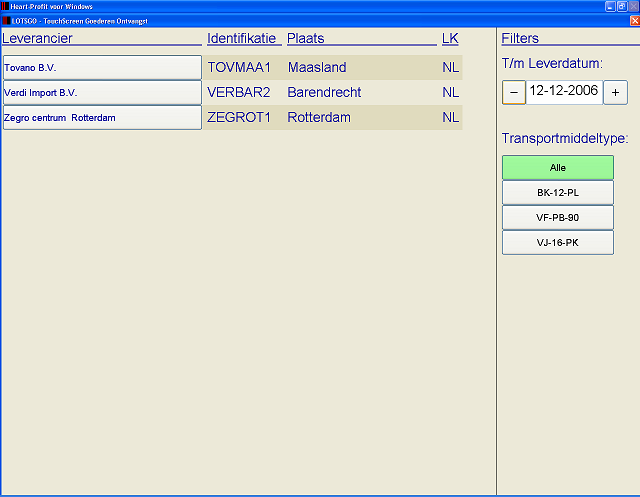Click the Heart-Profit title bar app icon

(5, 6)
